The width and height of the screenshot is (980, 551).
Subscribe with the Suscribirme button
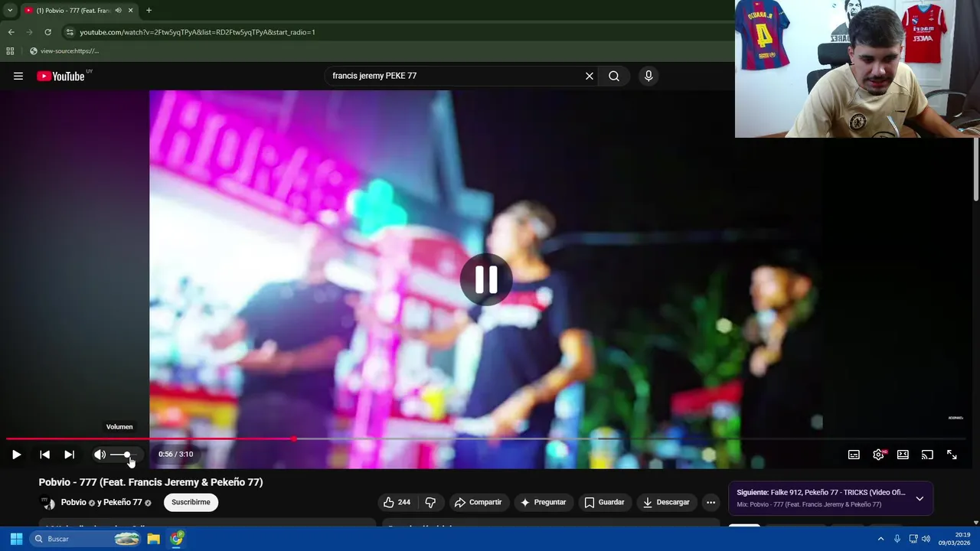tap(191, 502)
